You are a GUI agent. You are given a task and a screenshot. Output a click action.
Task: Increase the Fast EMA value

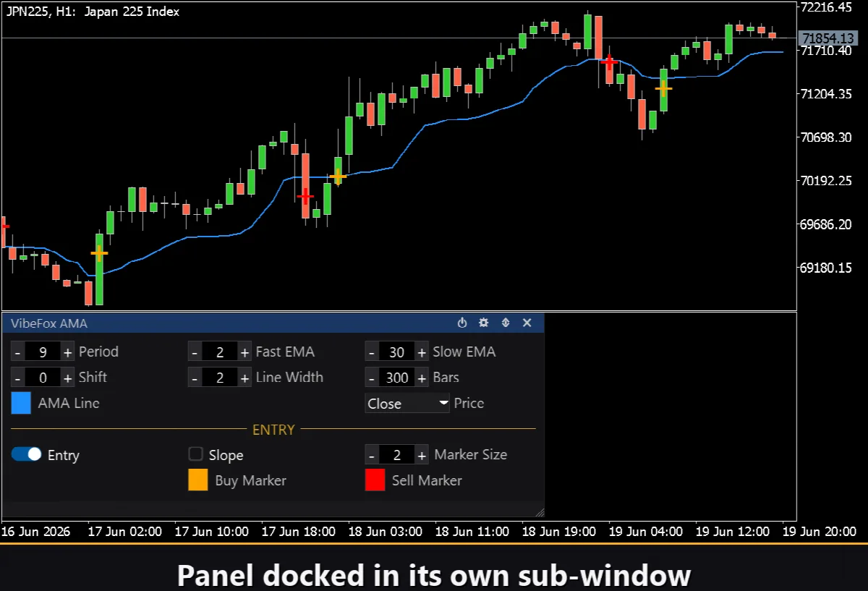(245, 352)
